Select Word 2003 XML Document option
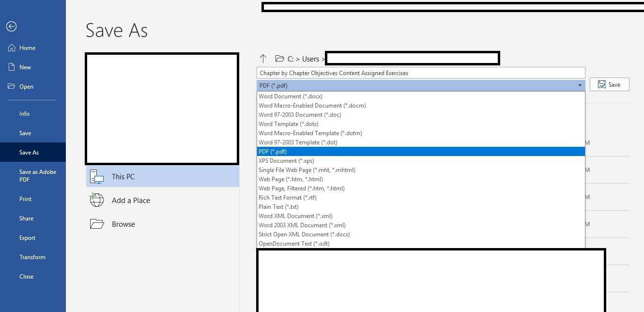 pyautogui.click(x=421, y=225)
